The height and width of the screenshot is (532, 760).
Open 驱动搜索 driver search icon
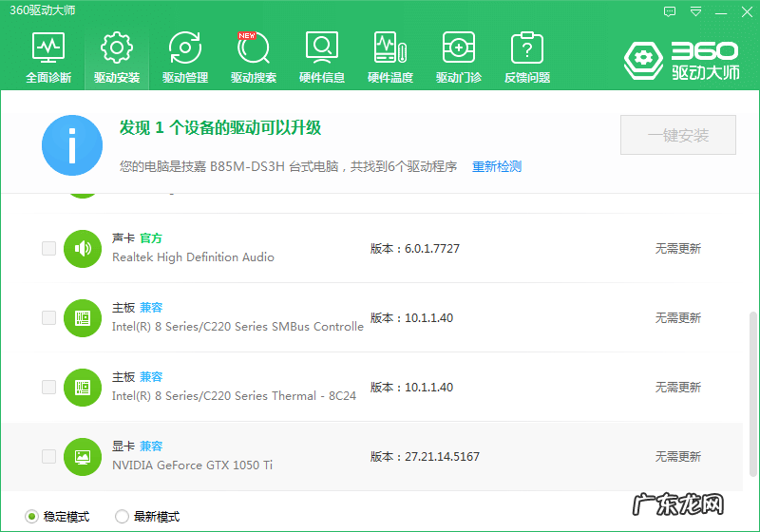pyautogui.click(x=254, y=47)
